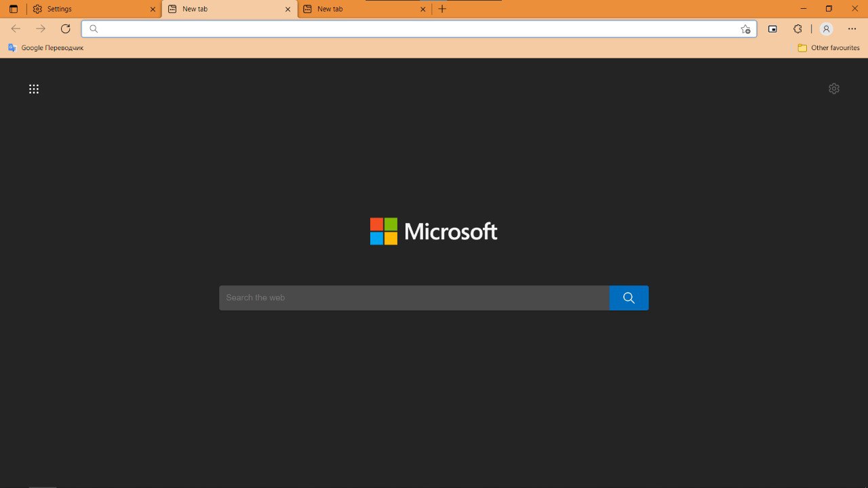Viewport: 868px width, 488px height.
Task: Close the active New tab
Action: click(x=288, y=9)
